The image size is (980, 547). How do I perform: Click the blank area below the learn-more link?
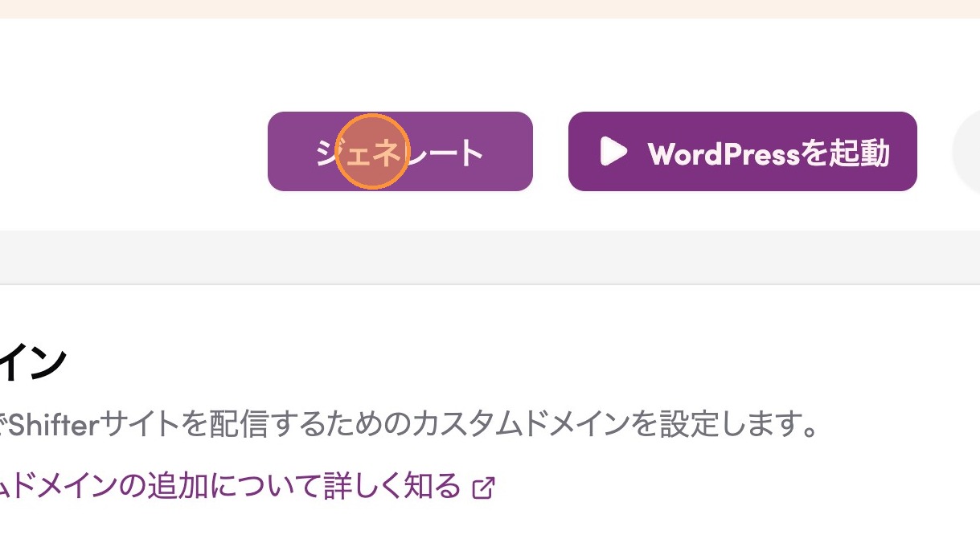point(490,526)
